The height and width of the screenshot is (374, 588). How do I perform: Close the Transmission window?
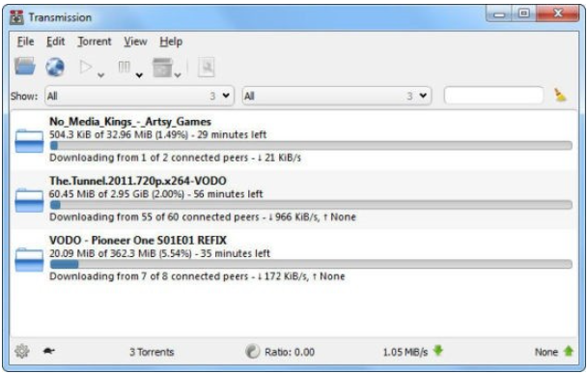[558, 14]
